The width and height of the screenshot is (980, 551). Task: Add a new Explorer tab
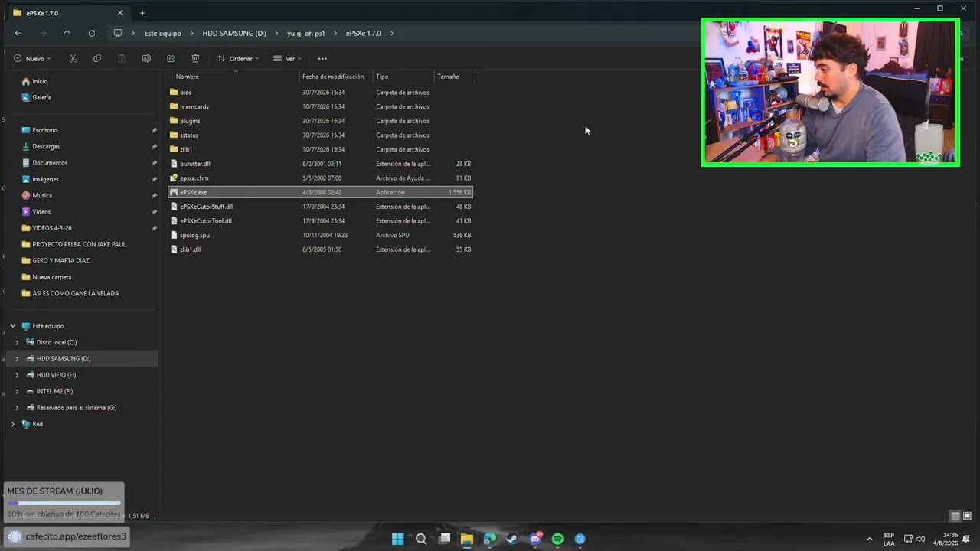pyautogui.click(x=142, y=13)
